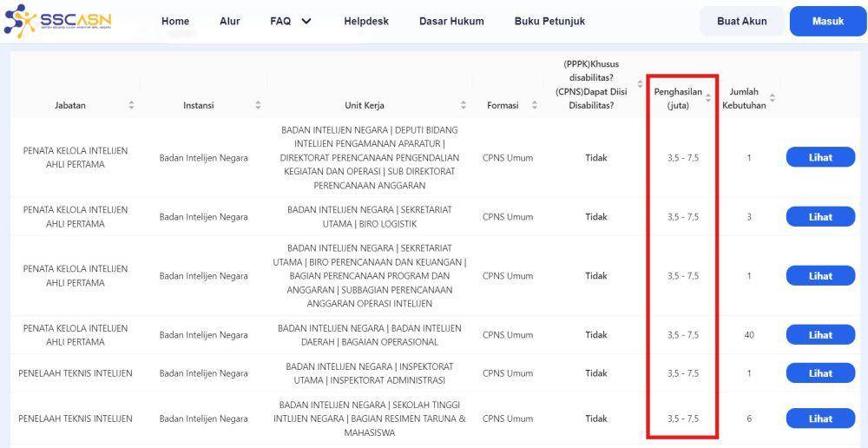This screenshot has height=448, width=868.
Task: Select the Unit Kerja column header text
Action: click(x=365, y=105)
